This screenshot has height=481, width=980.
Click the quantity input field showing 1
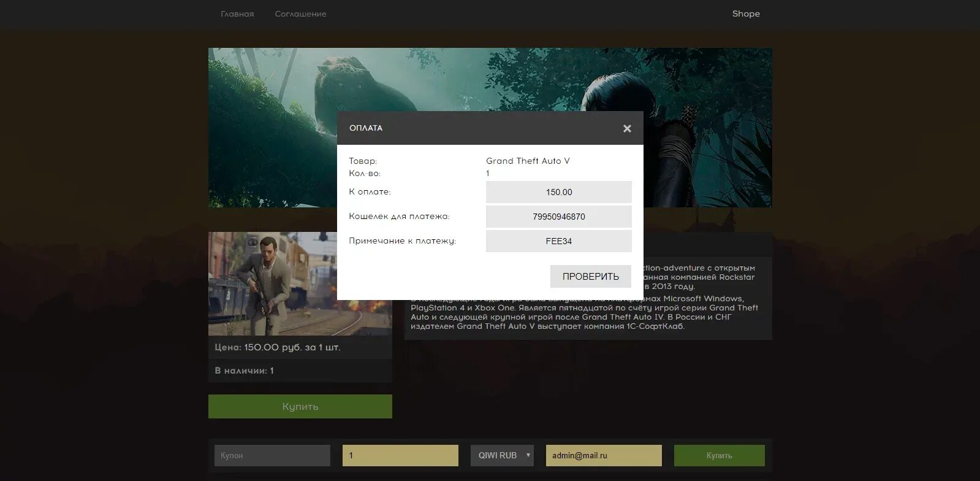pos(400,455)
